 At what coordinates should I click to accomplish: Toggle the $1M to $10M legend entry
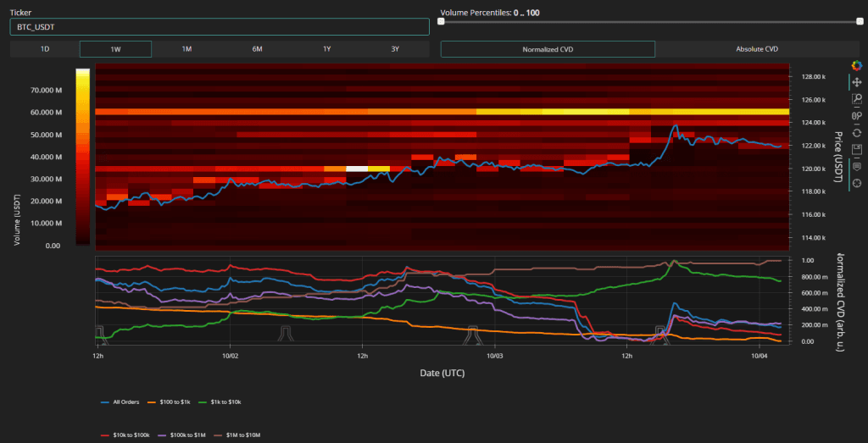coord(243,434)
